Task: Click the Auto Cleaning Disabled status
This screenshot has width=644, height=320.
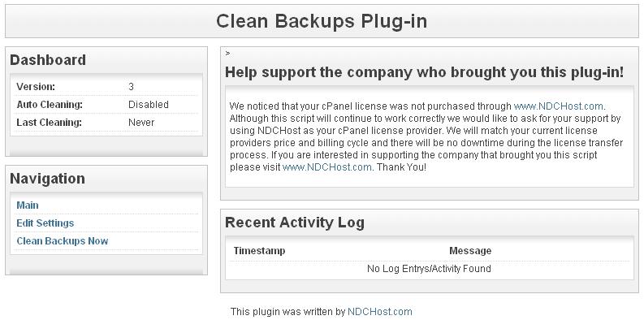Action: tap(149, 104)
